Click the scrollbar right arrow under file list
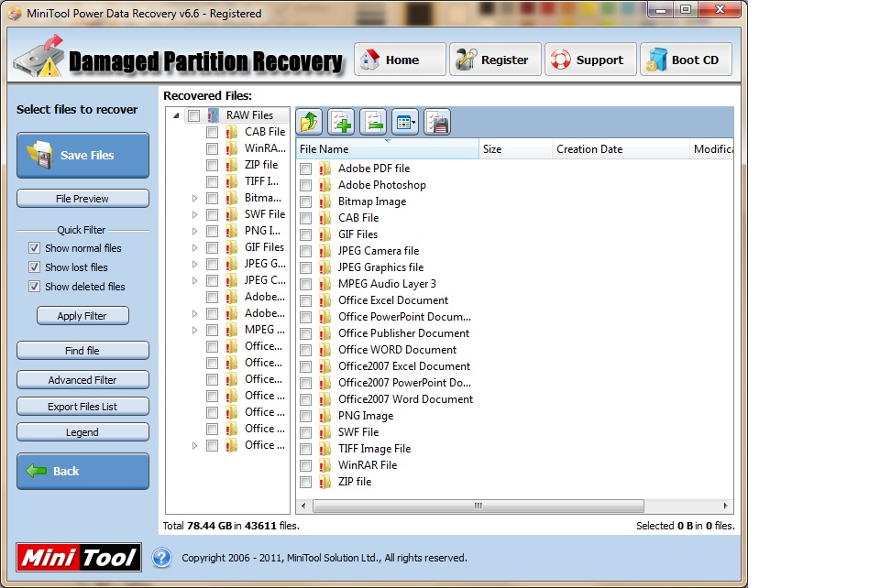This screenshot has height=588, width=880. coord(726,506)
